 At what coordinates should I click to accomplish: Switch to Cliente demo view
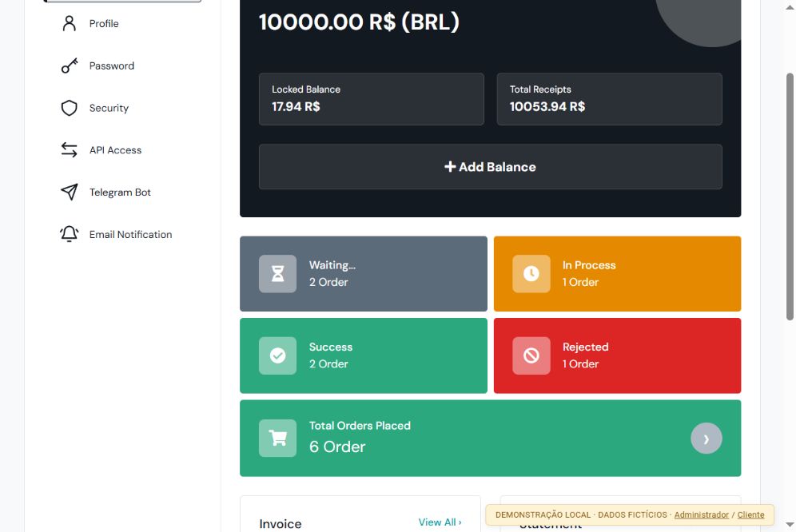pos(750,514)
